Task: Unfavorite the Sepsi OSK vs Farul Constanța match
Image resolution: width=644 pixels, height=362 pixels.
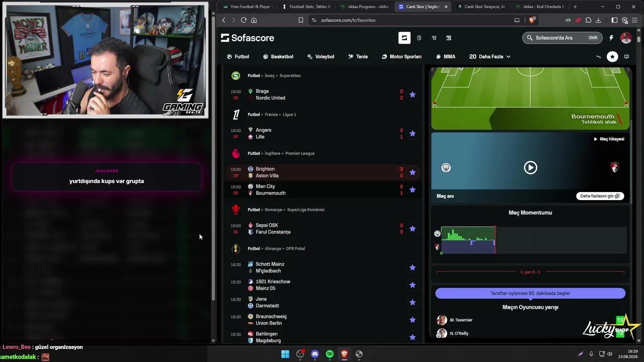Action: (413, 229)
